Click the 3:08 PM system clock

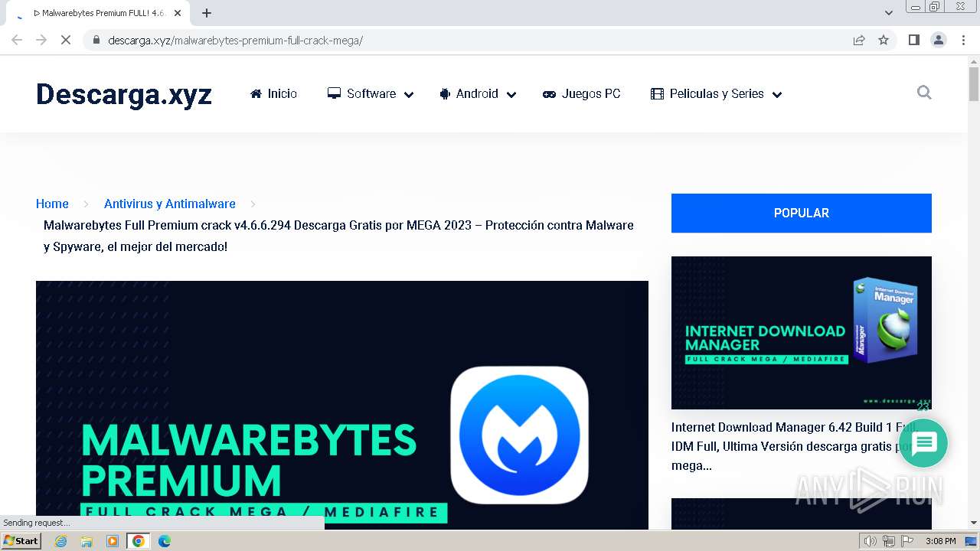point(940,541)
